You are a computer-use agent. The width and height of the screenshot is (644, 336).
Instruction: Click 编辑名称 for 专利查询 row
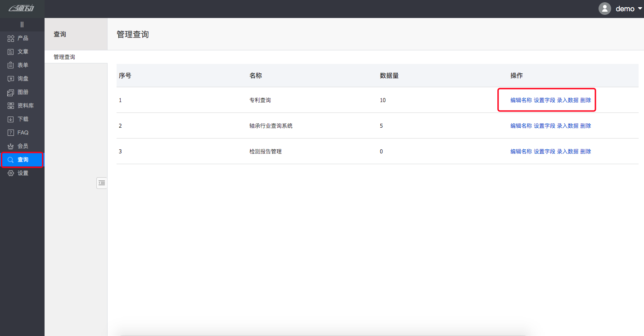(521, 100)
